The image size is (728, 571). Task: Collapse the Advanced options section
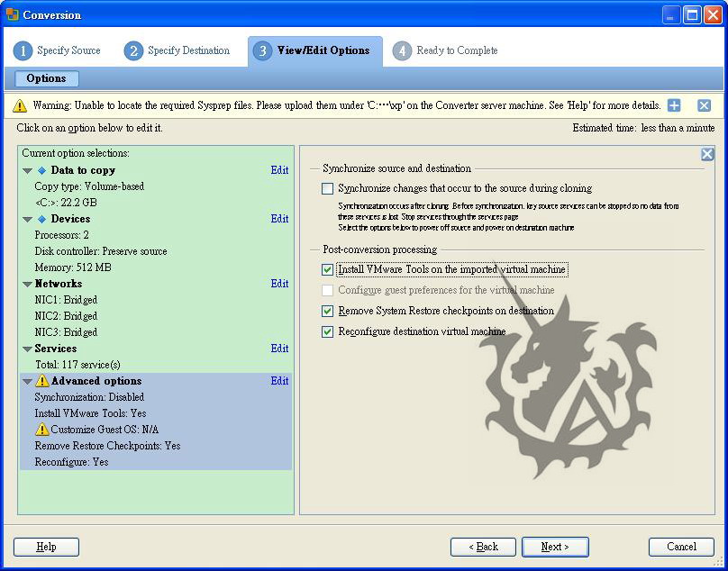[x=27, y=382]
